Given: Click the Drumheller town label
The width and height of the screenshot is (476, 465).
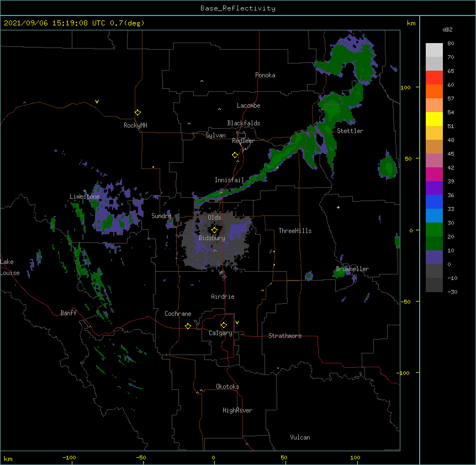Looking at the screenshot, I should pyautogui.click(x=352, y=269).
